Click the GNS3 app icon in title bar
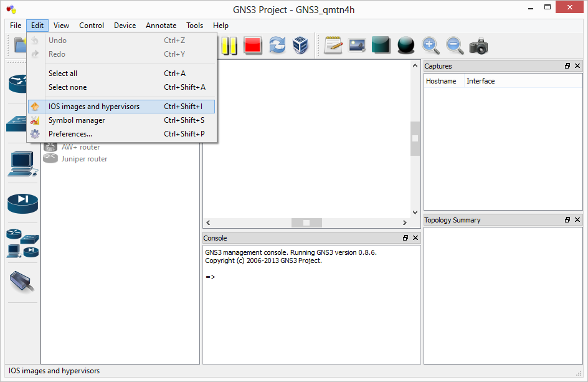 click(x=12, y=9)
